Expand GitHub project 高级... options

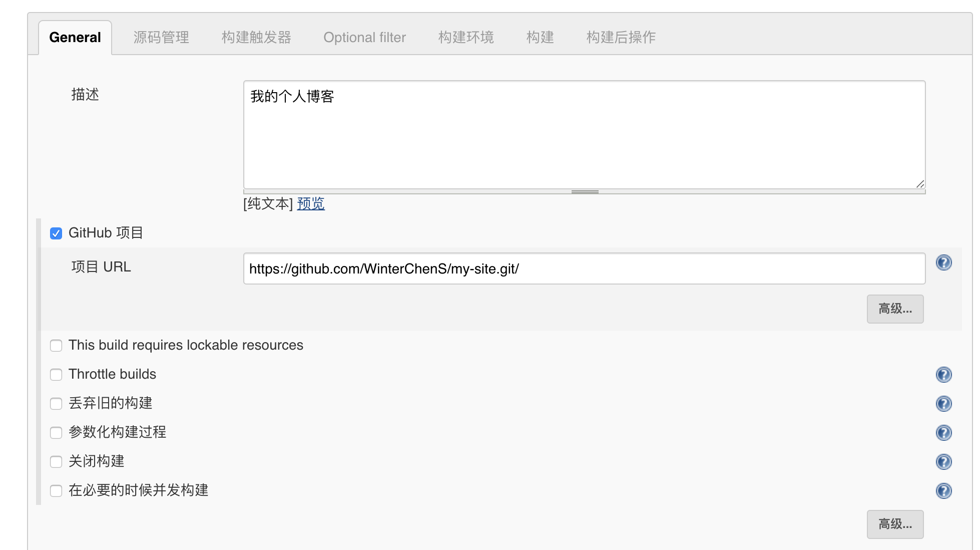tap(895, 309)
